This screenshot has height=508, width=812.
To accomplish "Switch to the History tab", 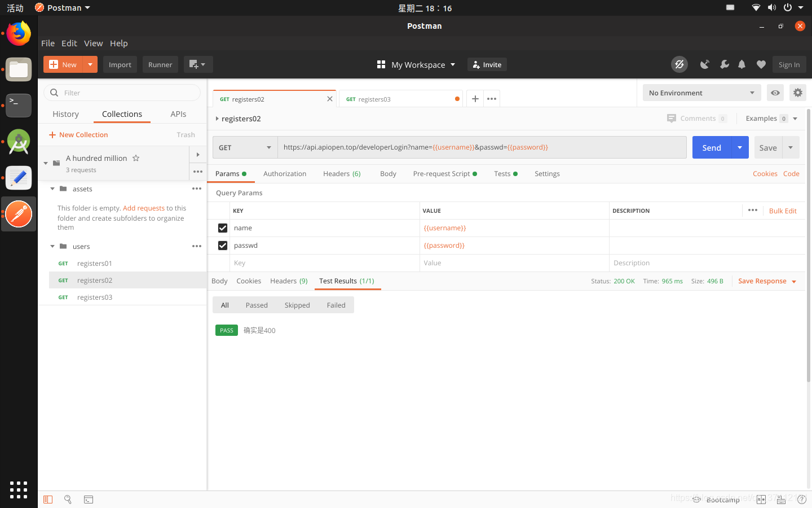I will (x=65, y=114).
